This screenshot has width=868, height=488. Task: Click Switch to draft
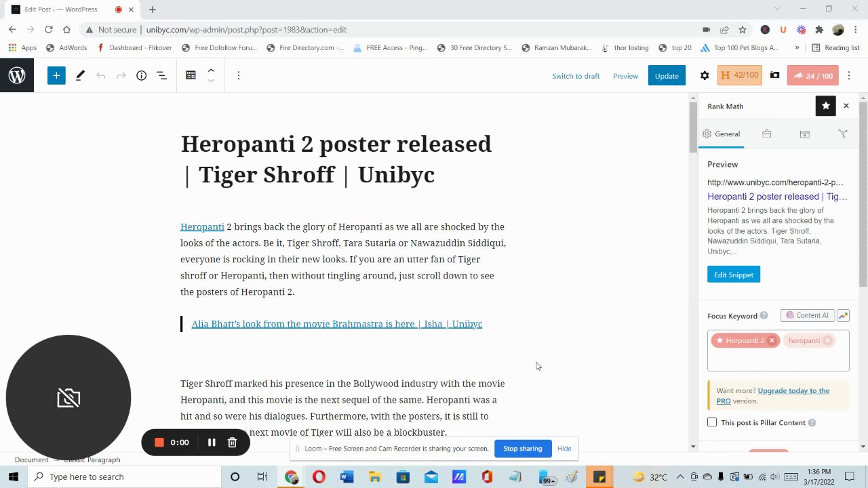[x=576, y=76]
